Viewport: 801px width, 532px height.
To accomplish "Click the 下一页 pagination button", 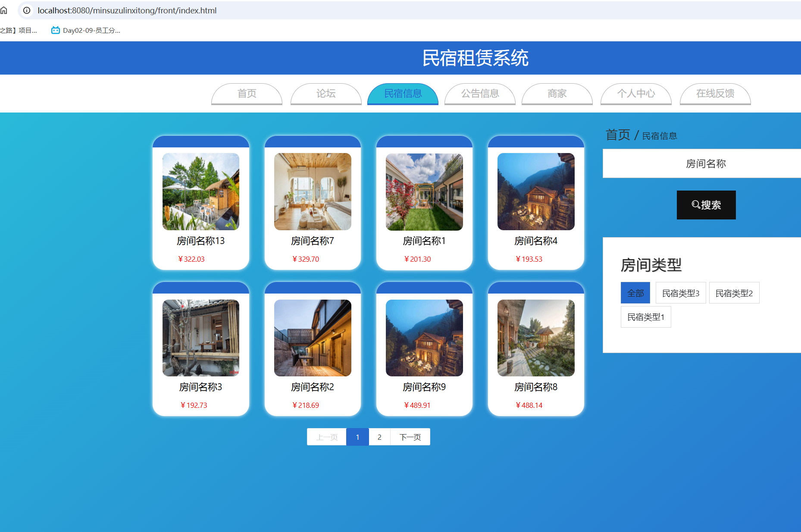I will tap(410, 437).
